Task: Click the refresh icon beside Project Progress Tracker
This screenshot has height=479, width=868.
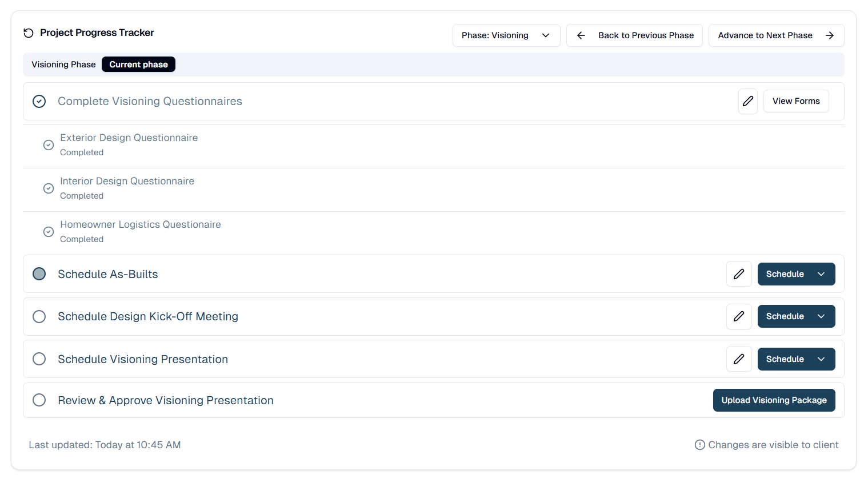Action: 29,33
